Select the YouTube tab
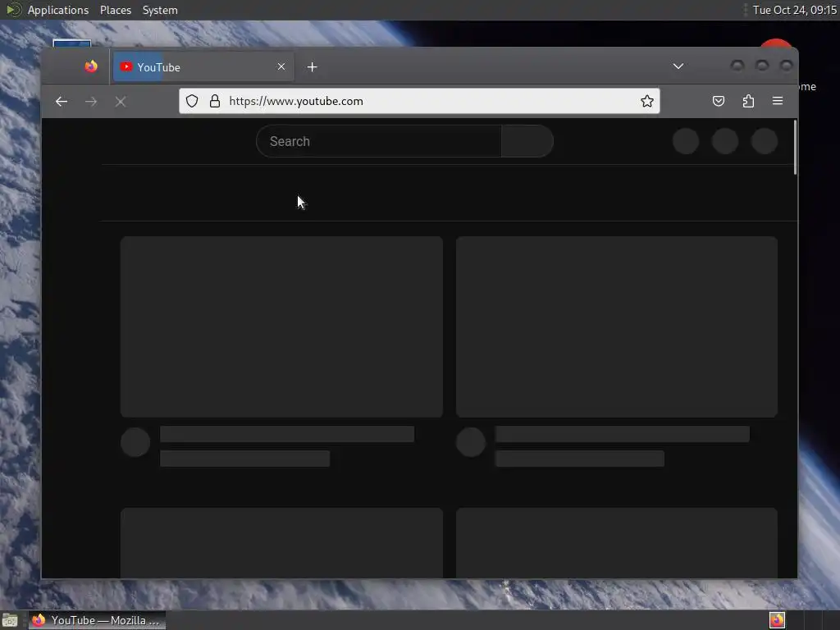Viewport: 840px width, 630px height. tap(203, 67)
